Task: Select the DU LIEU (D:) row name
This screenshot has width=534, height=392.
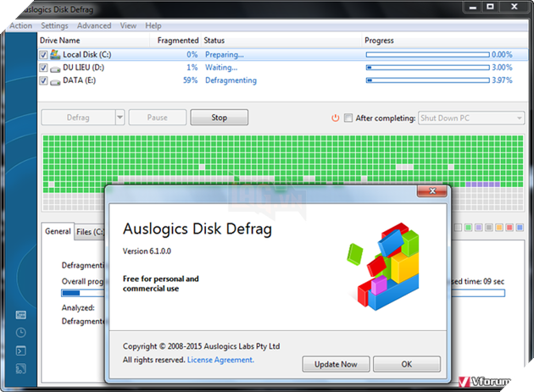Action: [x=83, y=68]
